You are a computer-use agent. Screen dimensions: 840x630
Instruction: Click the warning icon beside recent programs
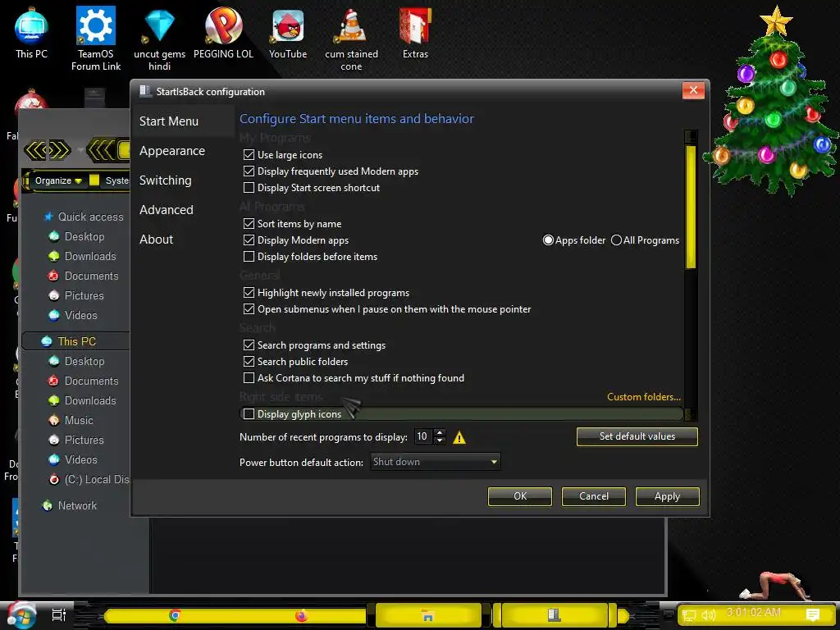(x=459, y=438)
